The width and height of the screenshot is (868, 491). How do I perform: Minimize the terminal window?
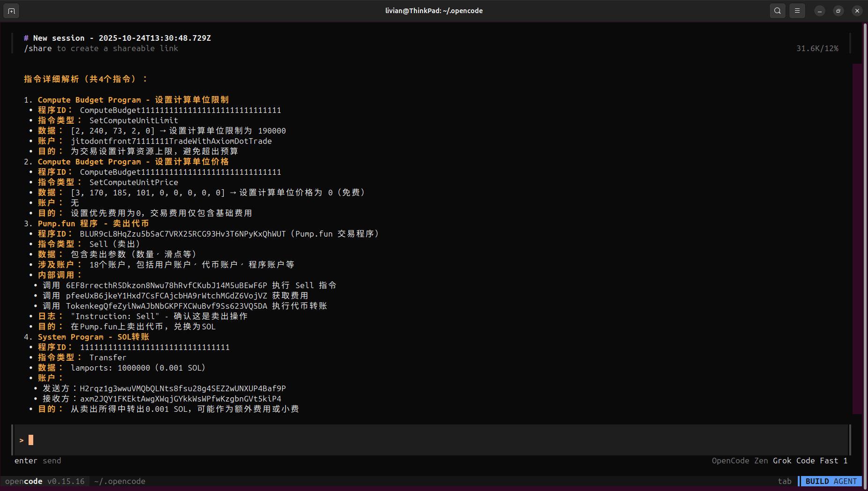tap(819, 11)
